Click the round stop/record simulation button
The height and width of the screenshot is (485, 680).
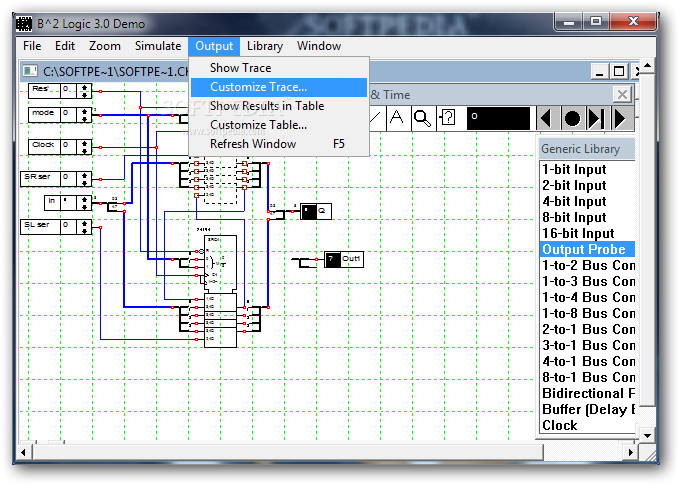tap(572, 118)
